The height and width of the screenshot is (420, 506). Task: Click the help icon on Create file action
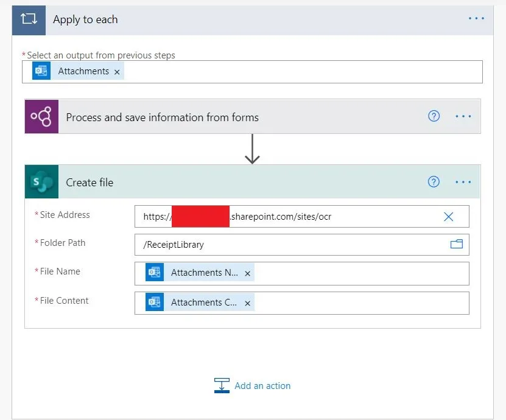[434, 181]
